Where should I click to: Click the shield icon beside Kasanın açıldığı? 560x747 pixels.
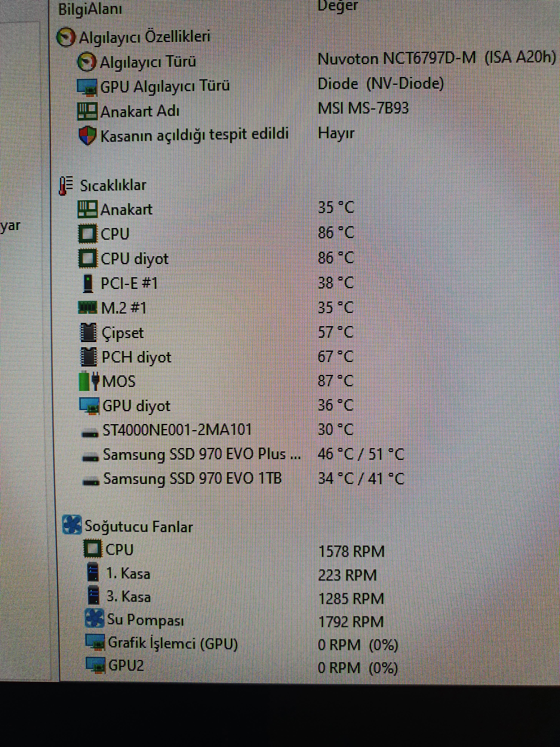[87, 136]
